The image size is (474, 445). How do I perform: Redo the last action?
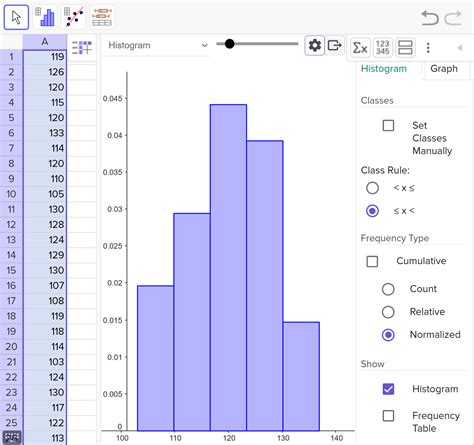(453, 17)
